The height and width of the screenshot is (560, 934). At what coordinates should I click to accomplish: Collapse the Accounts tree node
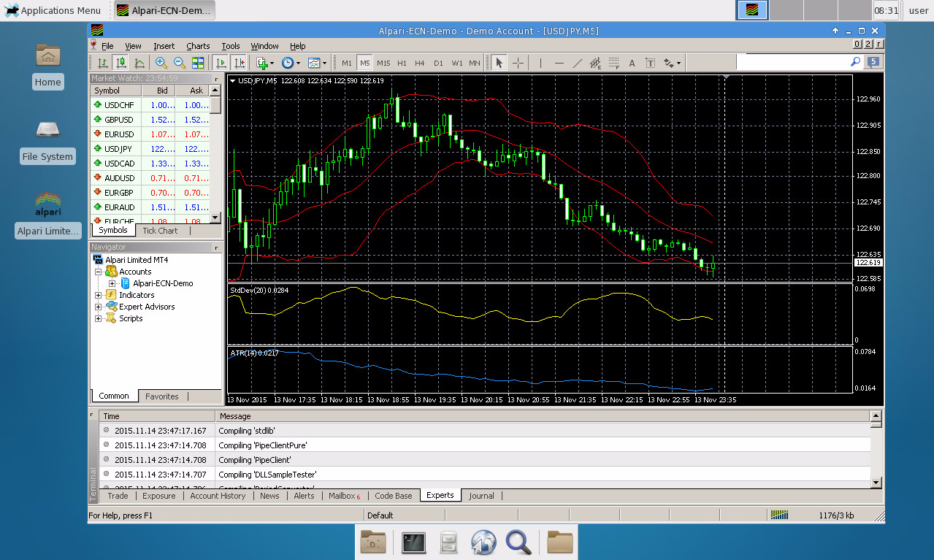pyautogui.click(x=98, y=272)
